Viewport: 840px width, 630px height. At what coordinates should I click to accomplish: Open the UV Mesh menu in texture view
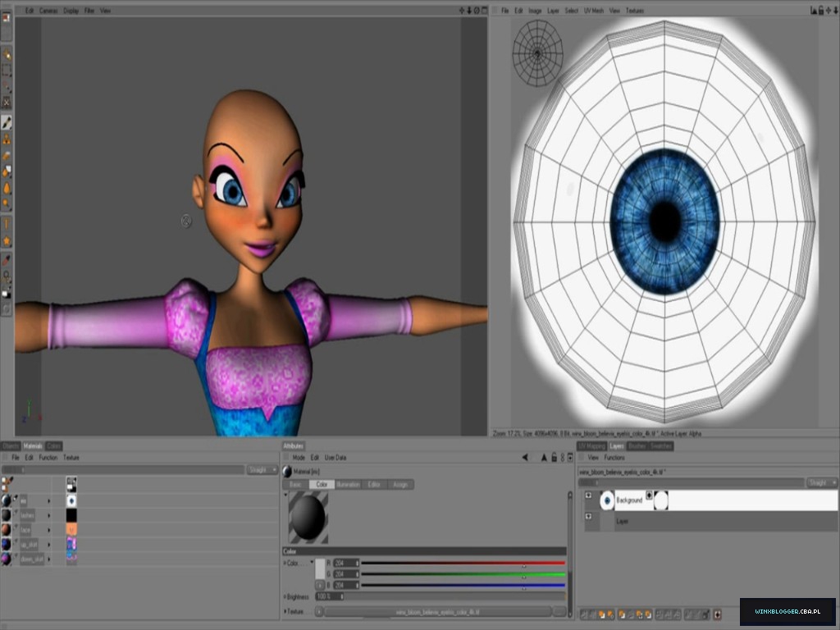(594, 10)
